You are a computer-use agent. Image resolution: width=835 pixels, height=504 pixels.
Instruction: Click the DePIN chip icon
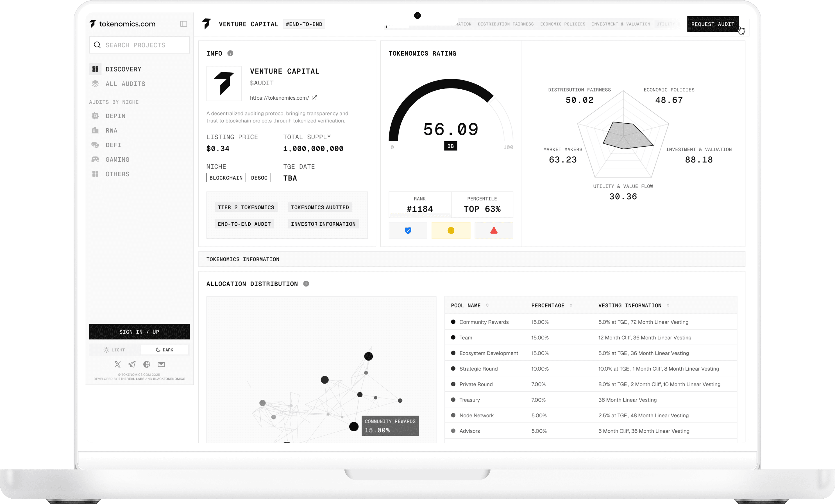click(95, 116)
